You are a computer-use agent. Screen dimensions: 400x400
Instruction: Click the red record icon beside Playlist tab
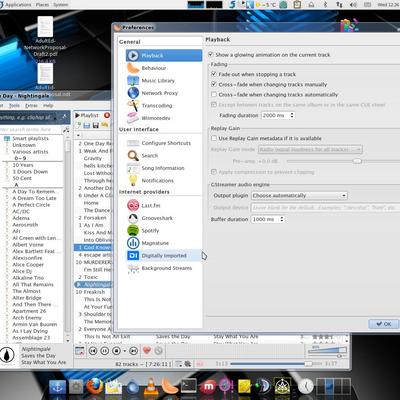coord(107,115)
